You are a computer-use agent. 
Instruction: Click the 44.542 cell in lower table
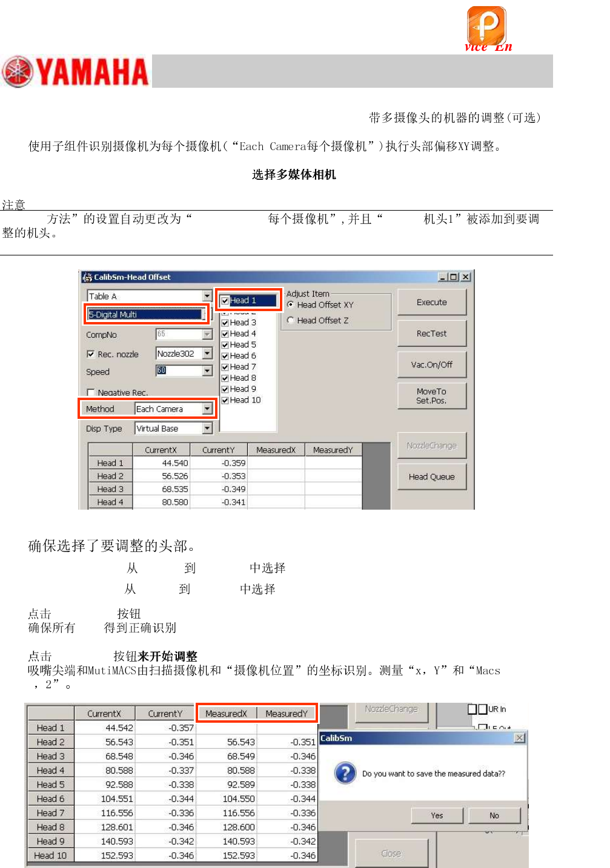pyautogui.click(x=104, y=728)
